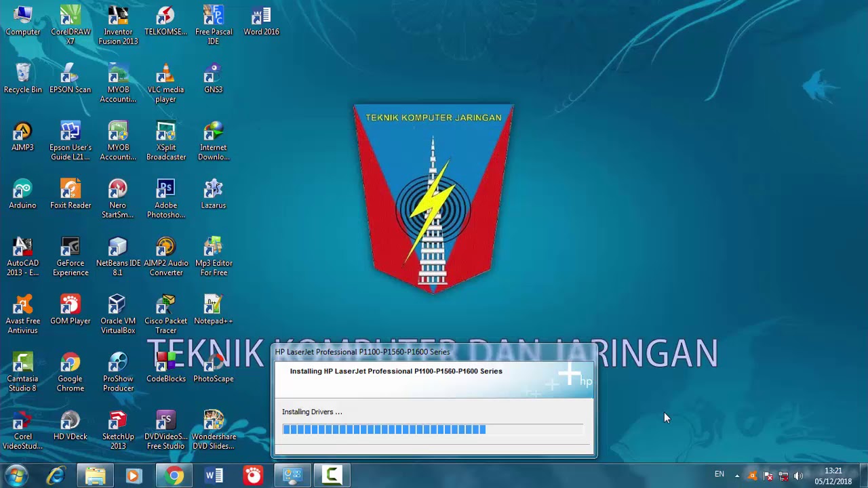Image resolution: width=868 pixels, height=488 pixels.
Task: Launch CodeBlocks desktop shortcut
Action: coord(165,368)
